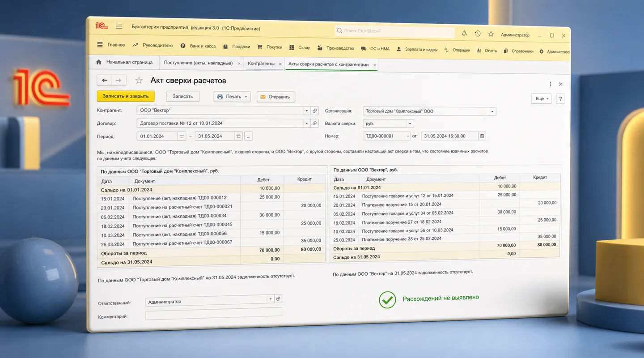Open the Главное section
This screenshot has height=358, width=644.
[111, 45]
